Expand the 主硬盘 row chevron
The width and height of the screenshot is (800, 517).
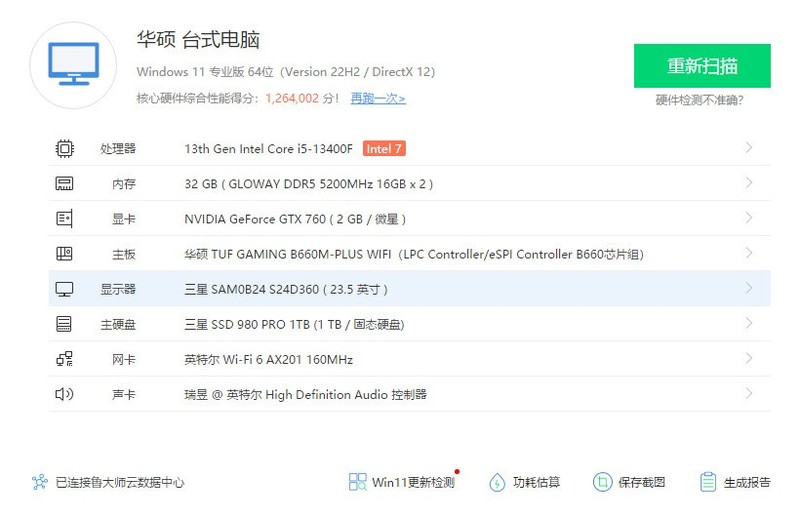point(749,323)
